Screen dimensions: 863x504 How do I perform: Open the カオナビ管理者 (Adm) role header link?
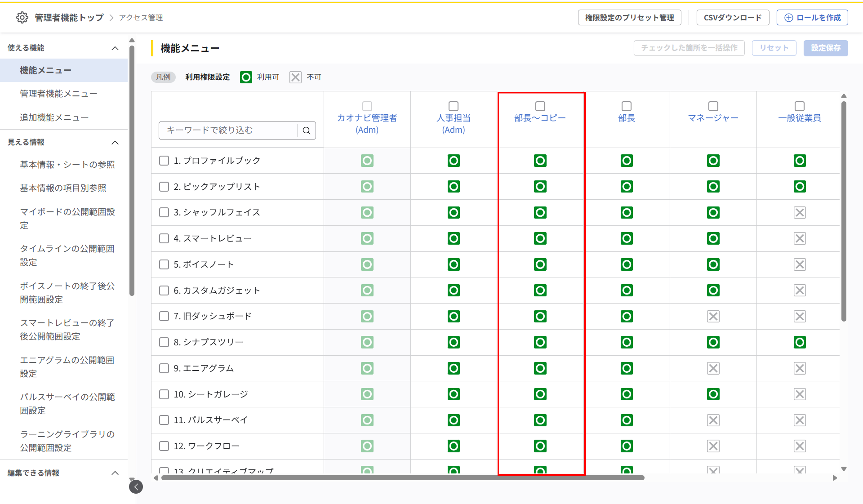(x=367, y=124)
